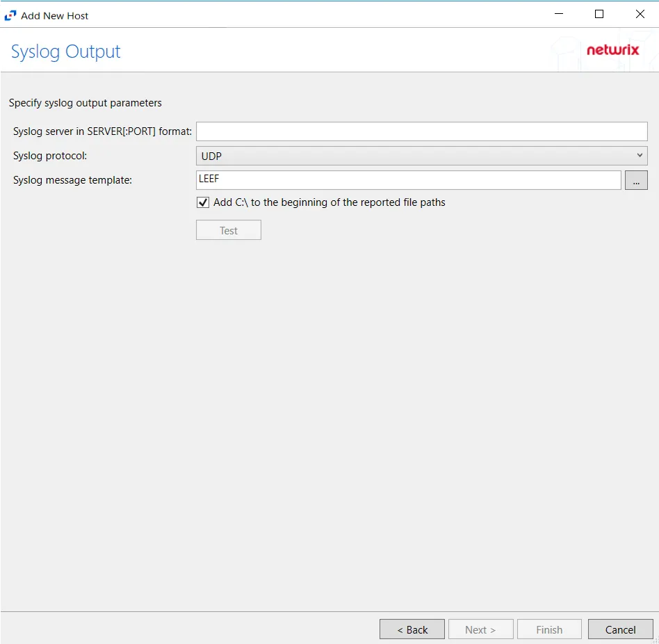This screenshot has width=659, height=644.
Task: Cancel the Add New Host wizard
Action: (620, 629)
